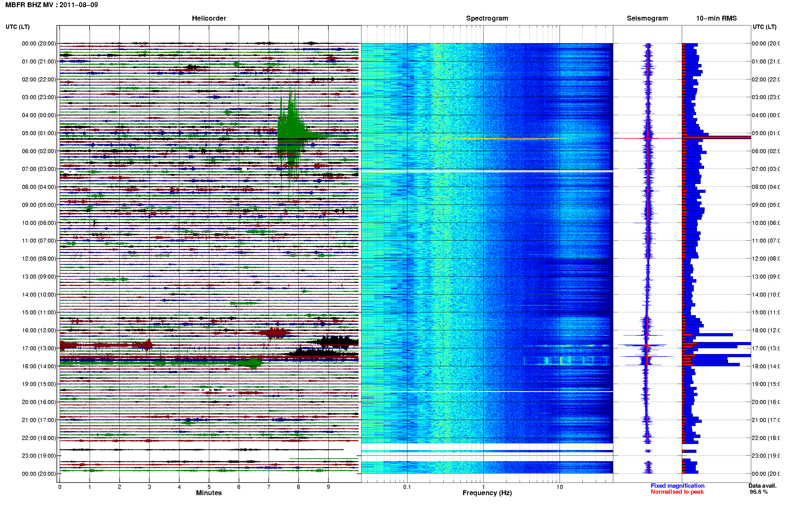Click left-axis time label '05:00 (01:00)'
812x508 pixels.
[x=39, y=133]
